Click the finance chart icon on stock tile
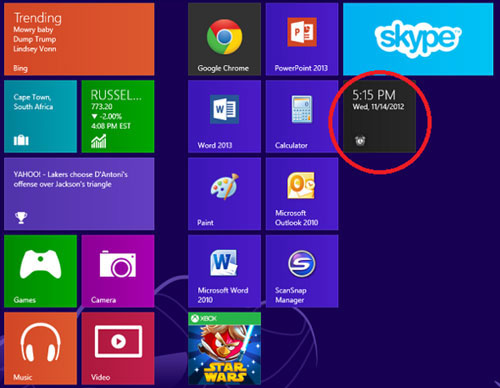Screen dimensions: 500x388 click(x=99, y=141)
